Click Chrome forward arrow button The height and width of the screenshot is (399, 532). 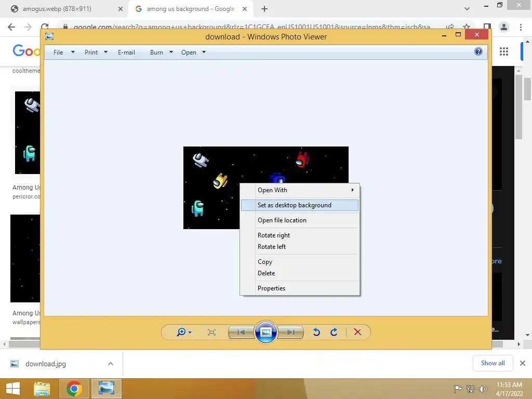pos(28,27)
